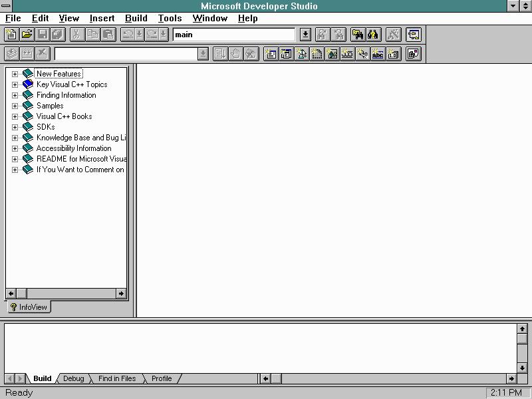Image resolution: width=532 pixels, height=399 pixels.
Task: Open the Build menu
Action: 136,18
